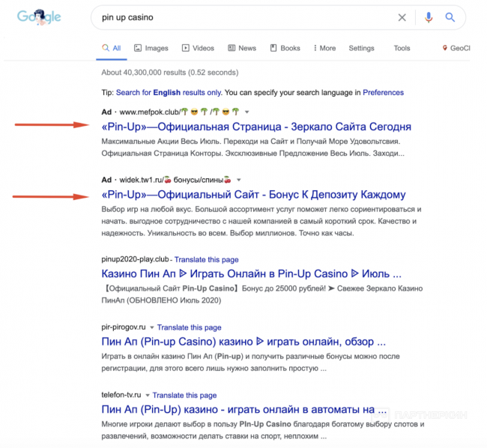Start voice search with the microphone icon

[429, 17]
